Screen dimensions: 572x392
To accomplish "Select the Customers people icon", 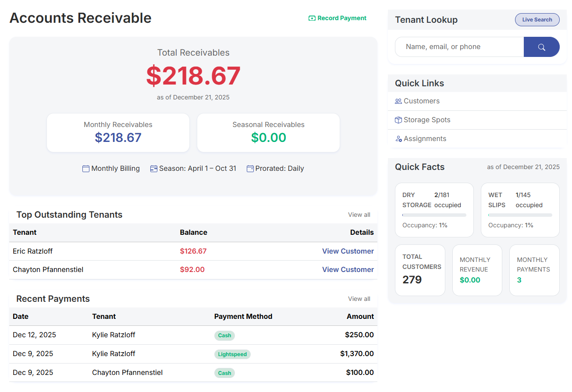I will point(398,101).
